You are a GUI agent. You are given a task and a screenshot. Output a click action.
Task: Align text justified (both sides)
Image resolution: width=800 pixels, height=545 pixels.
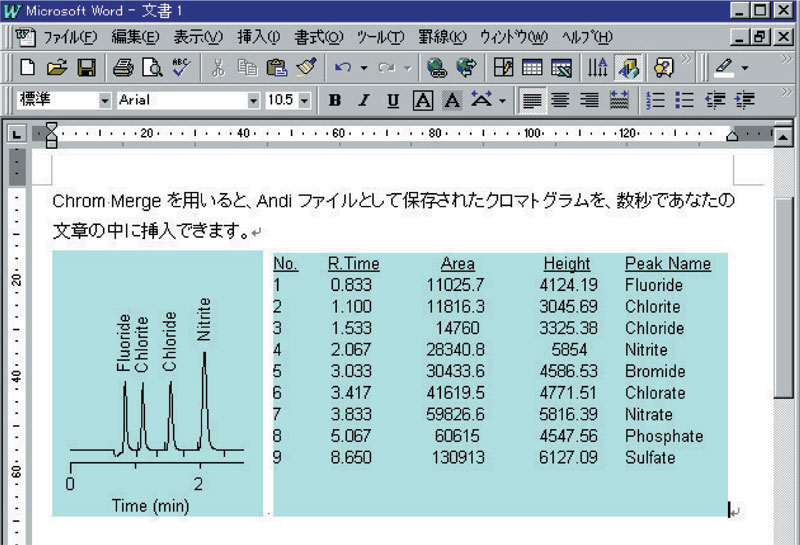tap(532, 101)
